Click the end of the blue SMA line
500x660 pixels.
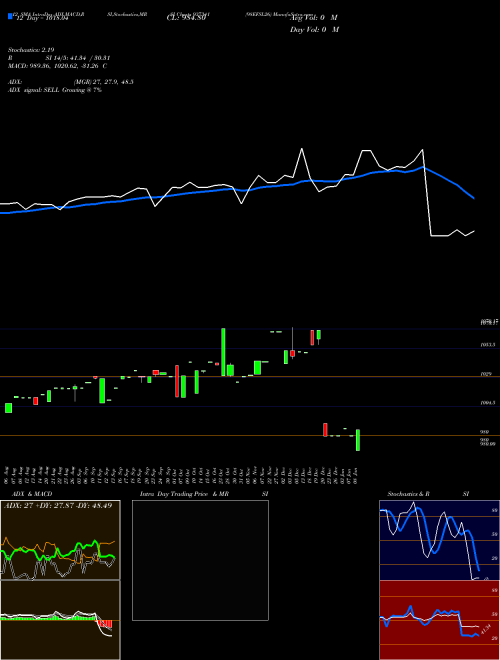474,198
